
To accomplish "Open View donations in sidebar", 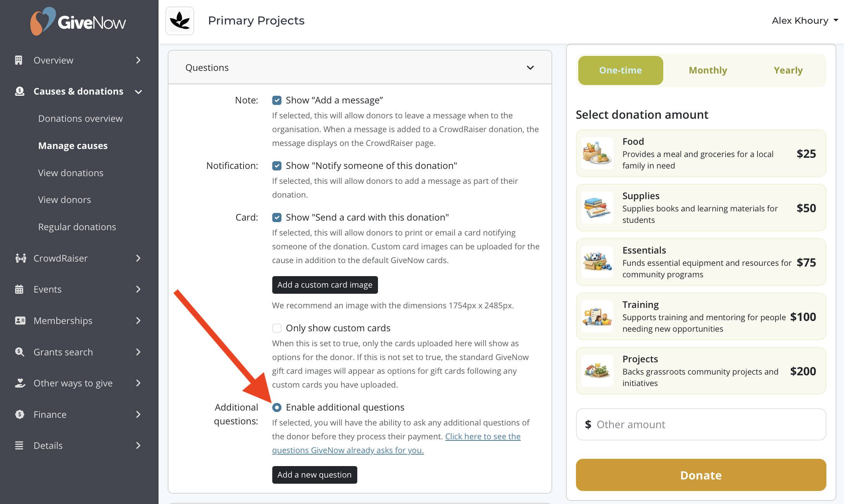I will 71,173.
